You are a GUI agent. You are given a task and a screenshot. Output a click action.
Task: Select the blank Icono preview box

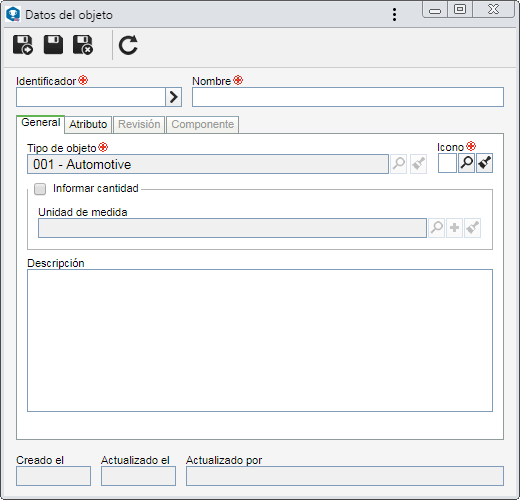pos(447,163)
